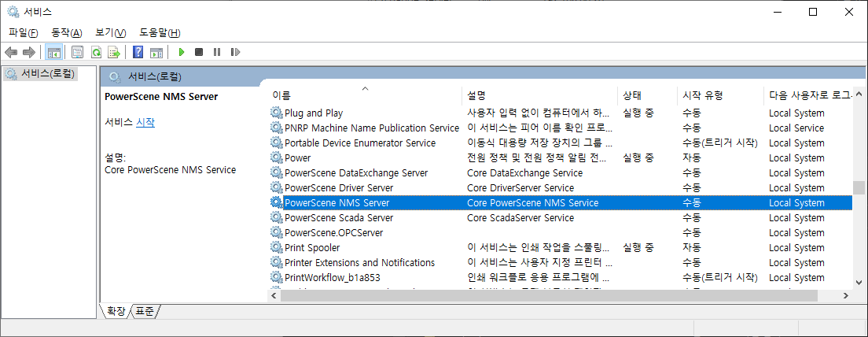The image size is (868, 337).
Task: Click the gear icon next to Plug and Play
Action: 276,113
